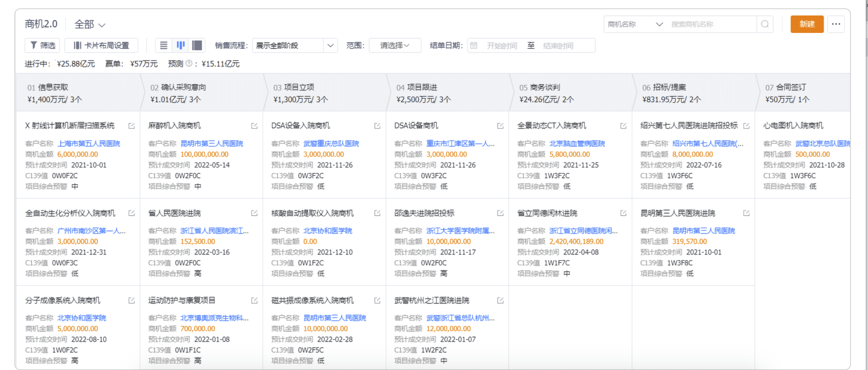
Task: Open the more options ellipsis button
Action: (836, 24)
